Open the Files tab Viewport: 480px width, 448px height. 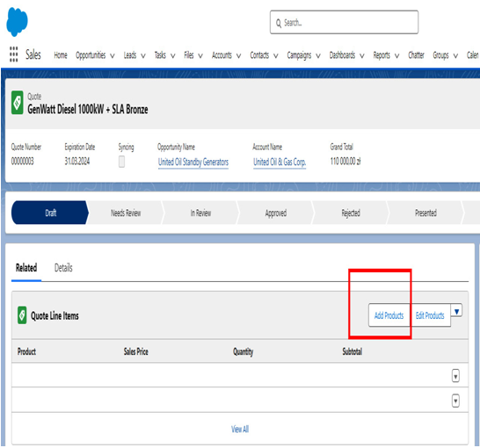click(189, 55)
